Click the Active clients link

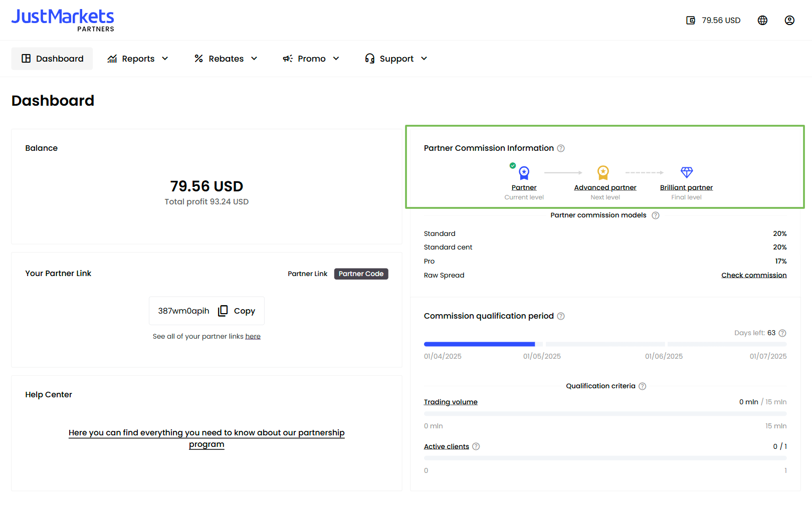click(447, 446)
